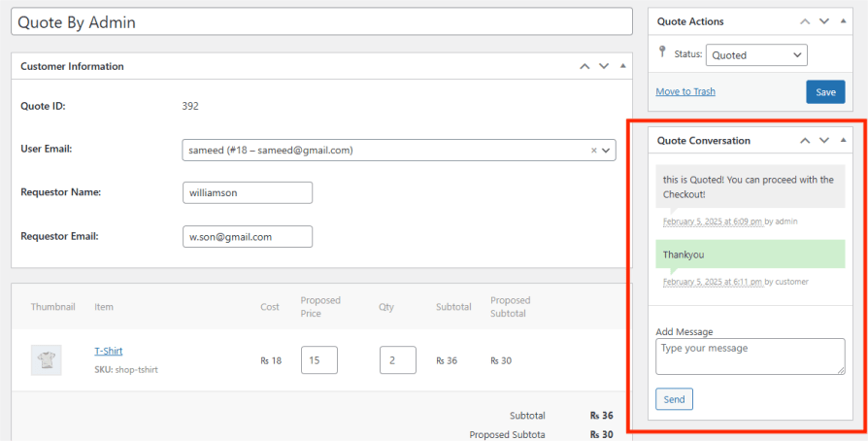The width and height of the screenshot is (868, 441).
Task: Click the Type your message text area
Action: pyautogui.click(x=750, y=356)
